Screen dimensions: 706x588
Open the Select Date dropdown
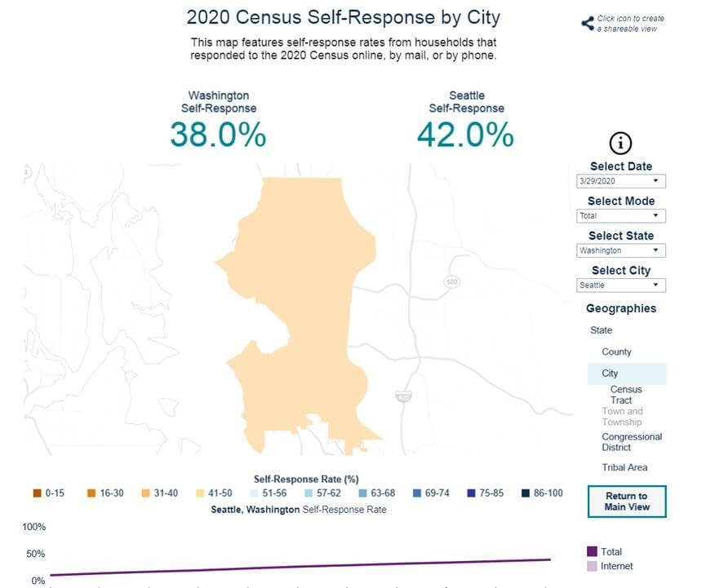[x=621, y=180]
